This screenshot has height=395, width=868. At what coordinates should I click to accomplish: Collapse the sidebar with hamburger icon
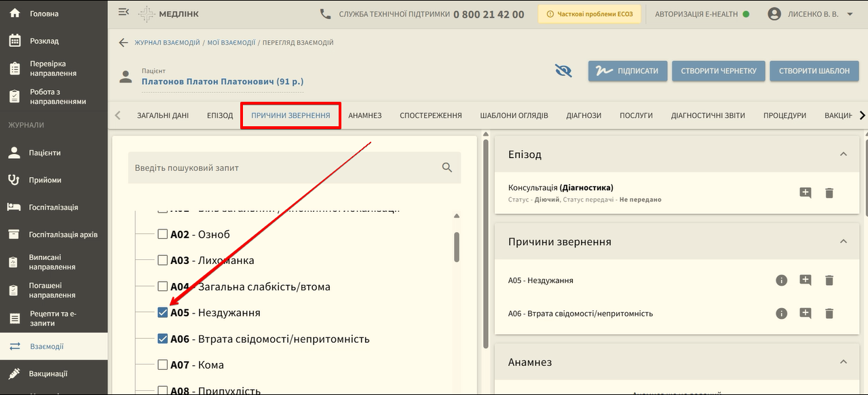coord(123,12)
